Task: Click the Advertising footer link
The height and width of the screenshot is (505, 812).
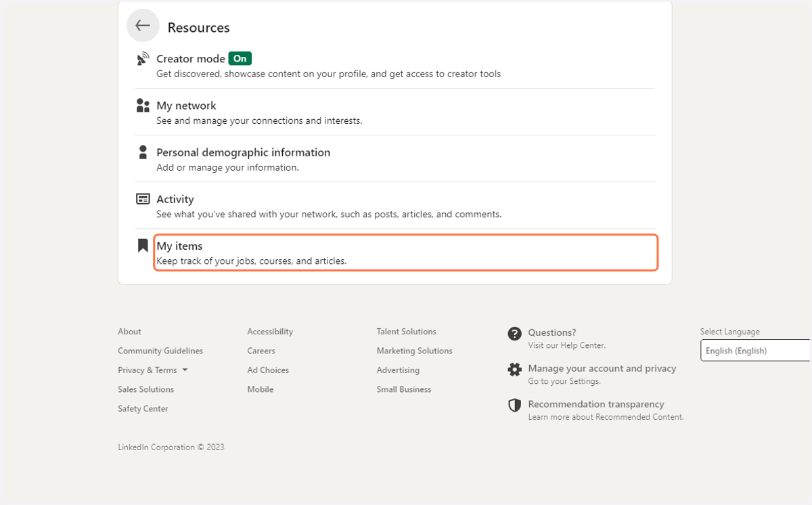Action: (398, 370)
